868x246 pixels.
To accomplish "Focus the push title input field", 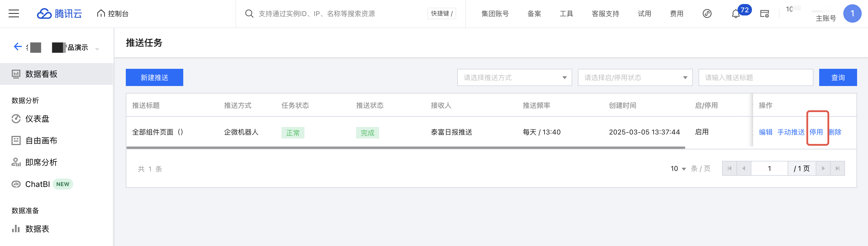I will [x=755, y=77].
